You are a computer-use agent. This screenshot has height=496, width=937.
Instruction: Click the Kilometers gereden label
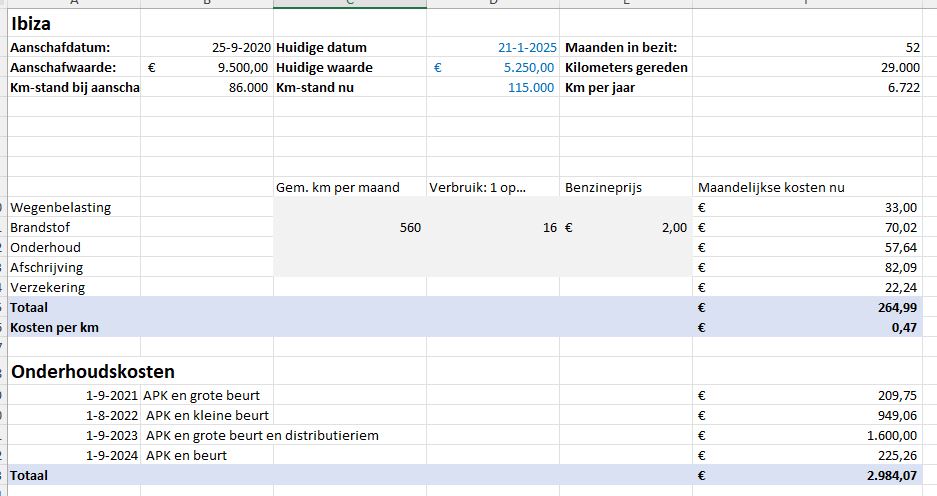(x=626, y=68)
